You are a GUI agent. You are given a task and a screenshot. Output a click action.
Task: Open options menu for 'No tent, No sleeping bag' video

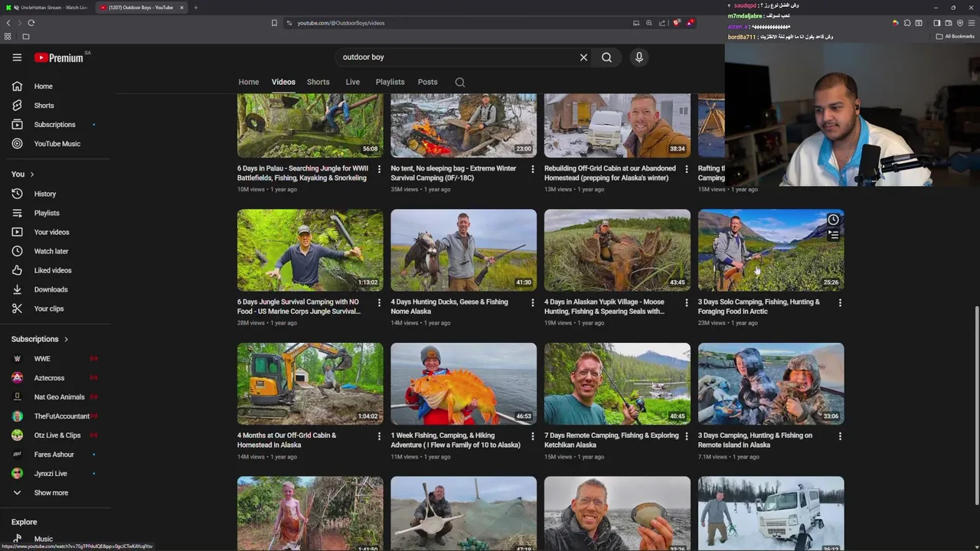click(x=533, y=169)
